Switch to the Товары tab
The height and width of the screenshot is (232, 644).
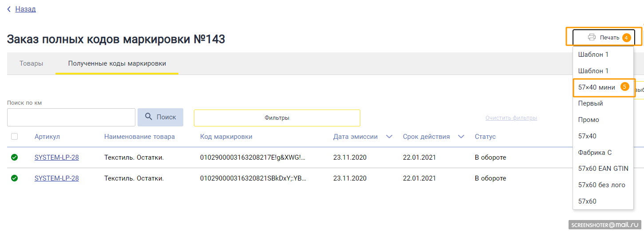click(31, 63)
